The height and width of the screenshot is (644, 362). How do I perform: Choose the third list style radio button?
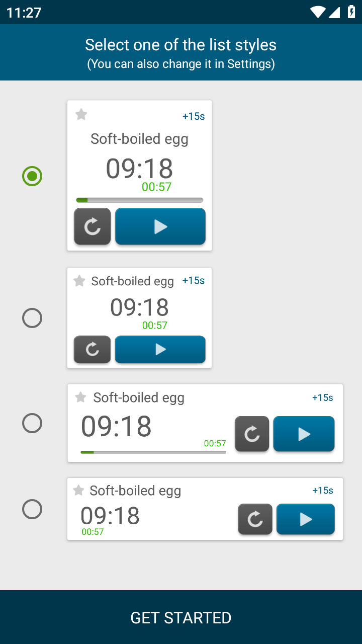click(x=32, y=423)
